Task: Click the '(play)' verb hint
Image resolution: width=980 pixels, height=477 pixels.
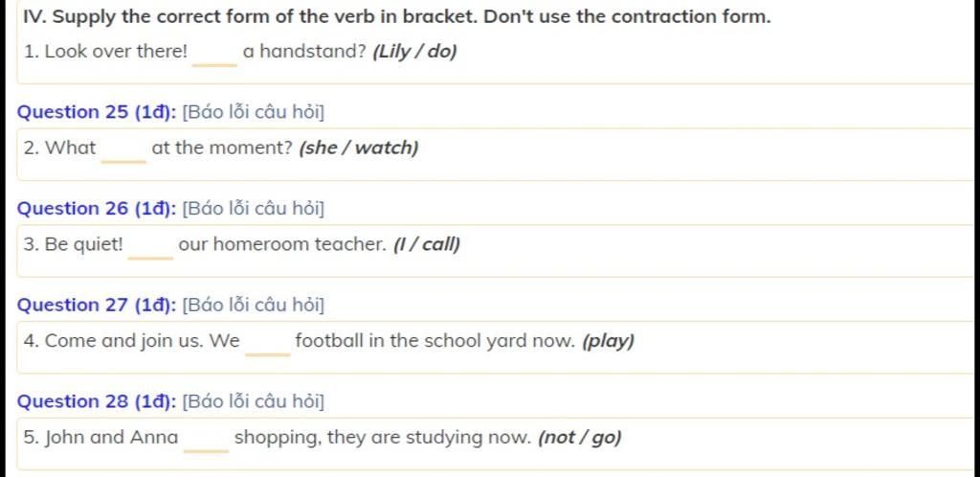Action: [608, 342]
